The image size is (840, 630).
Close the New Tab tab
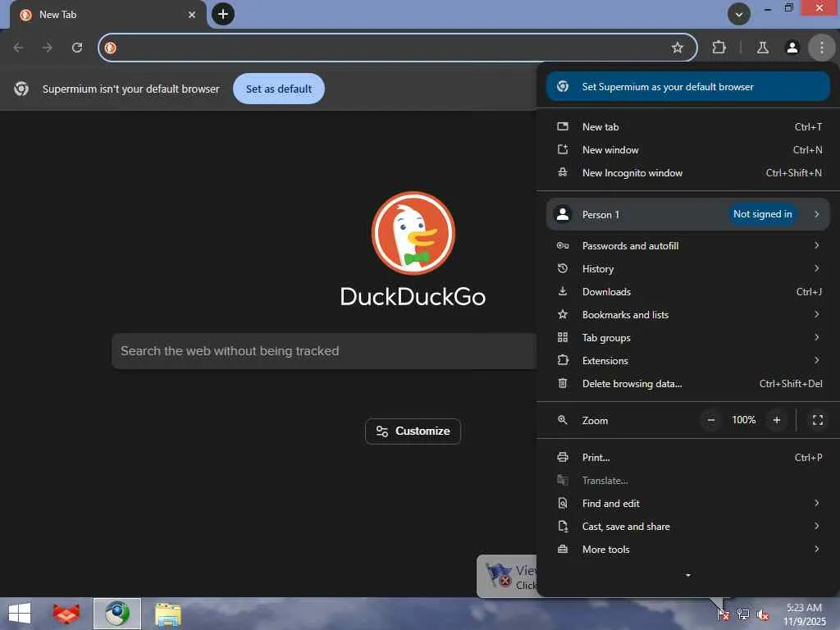[192, 15]
